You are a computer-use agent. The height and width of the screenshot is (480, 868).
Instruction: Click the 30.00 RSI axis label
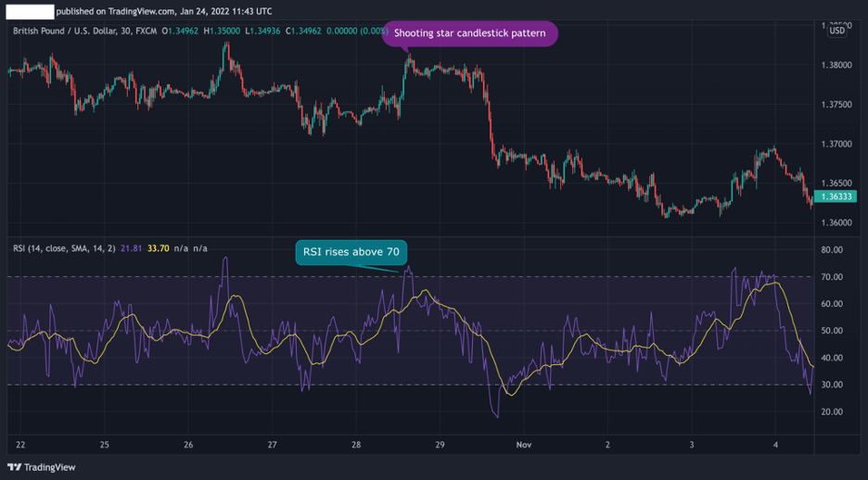coord(833,385)
